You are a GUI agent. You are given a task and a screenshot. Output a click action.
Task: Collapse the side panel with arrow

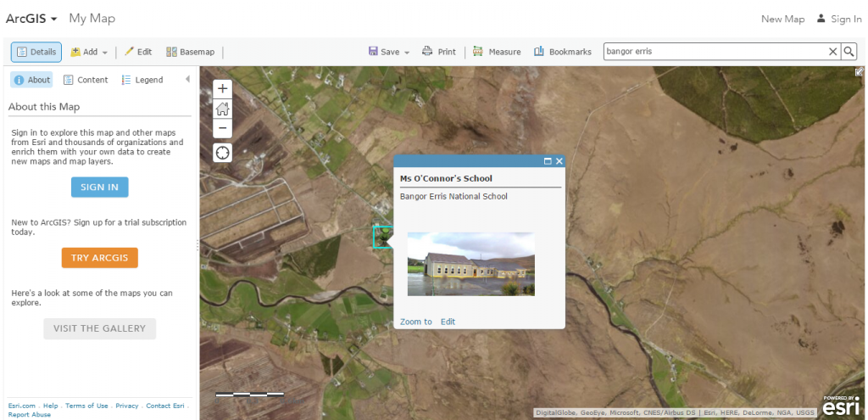tap(187, 79)
